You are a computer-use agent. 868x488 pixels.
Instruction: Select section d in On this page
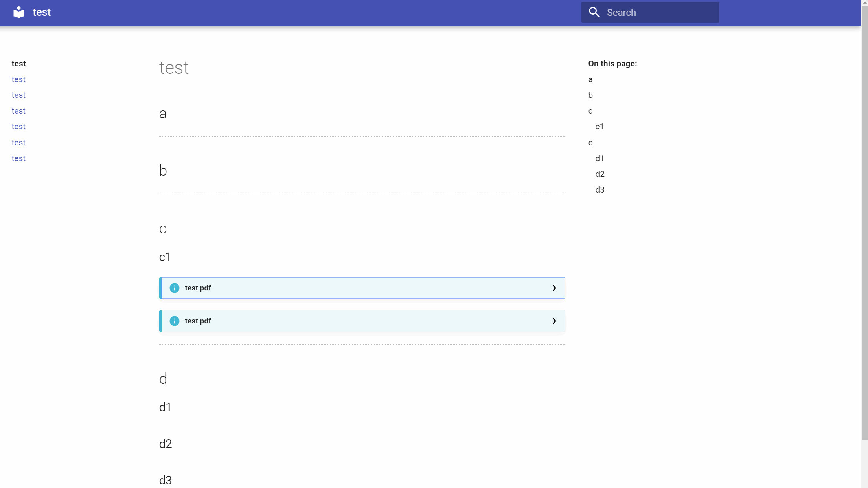[590, 143]
